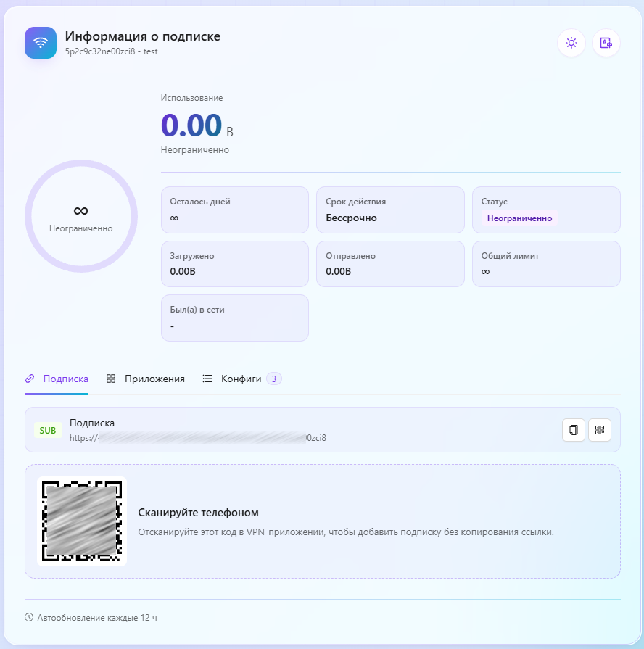
Task: Click the link icon on Подписка tab
Action: (30, 379)
